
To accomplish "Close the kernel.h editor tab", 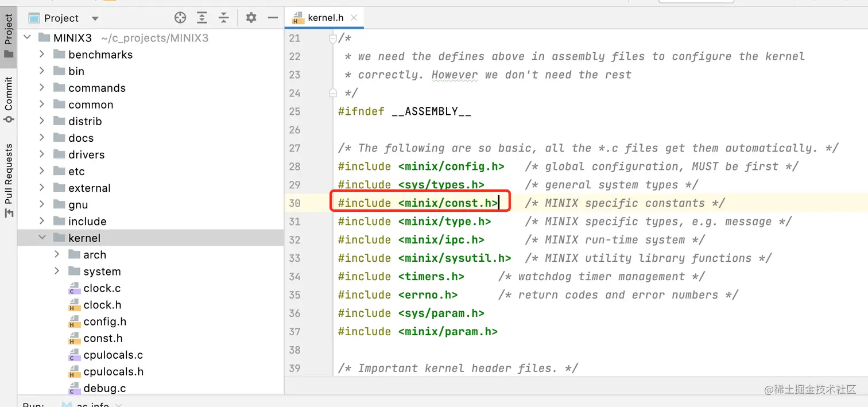I will coord(354,18).
